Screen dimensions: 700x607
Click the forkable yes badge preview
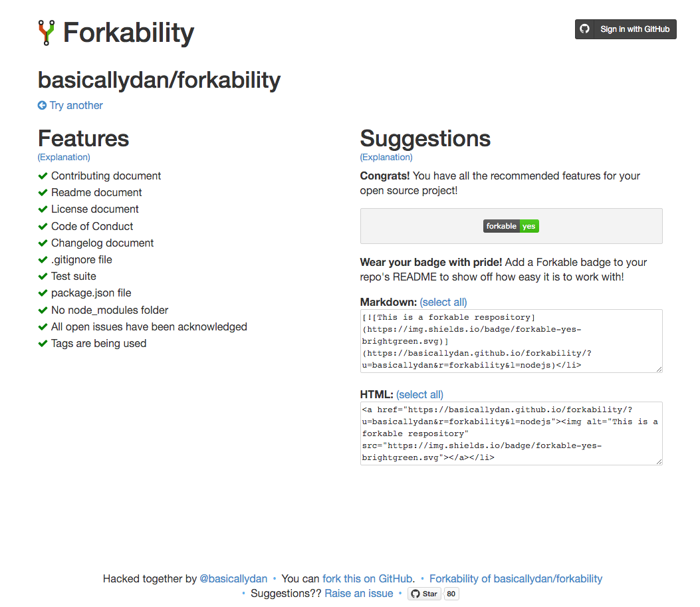pos(511,226)
